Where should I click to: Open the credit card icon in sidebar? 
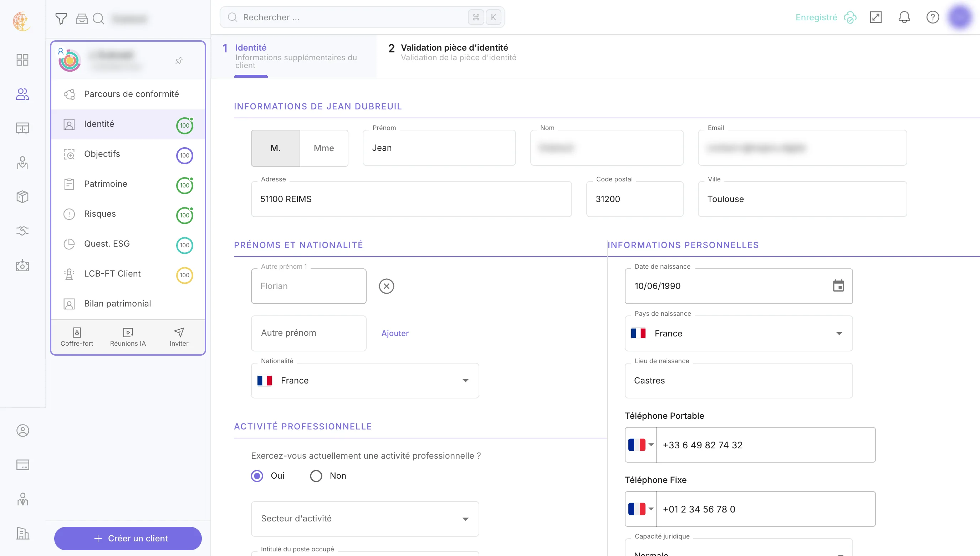coord(22,465)
